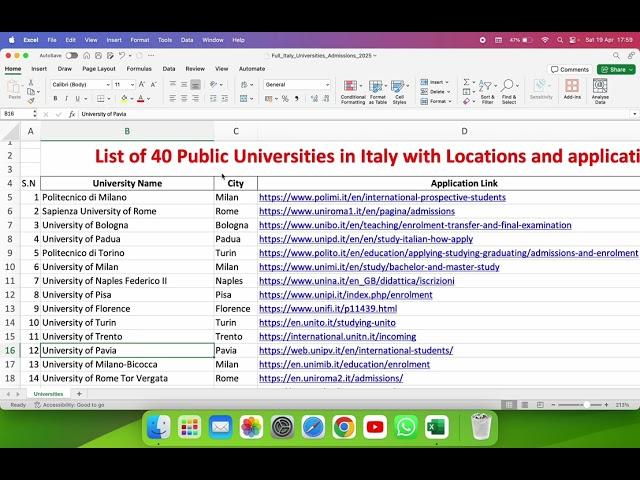This screenshot has height=480, width=640.
Task: Switch to the Insert ribbon tab
Action: pos(39,69)
